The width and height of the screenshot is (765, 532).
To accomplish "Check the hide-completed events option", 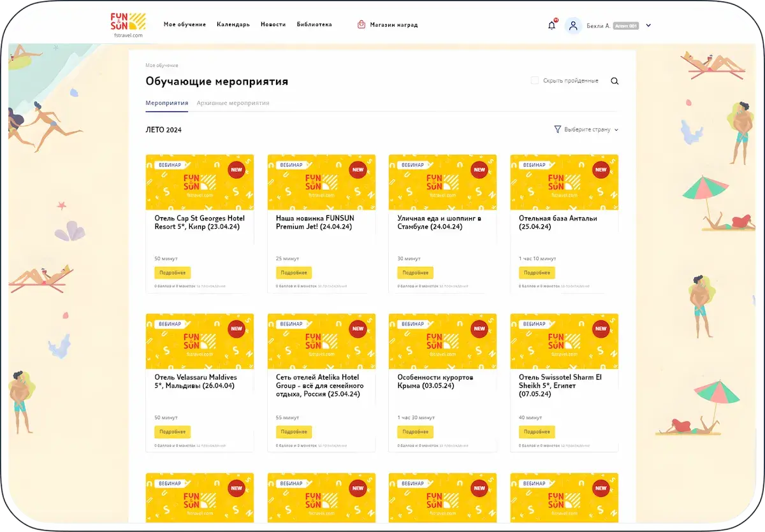I will point(534,80).
